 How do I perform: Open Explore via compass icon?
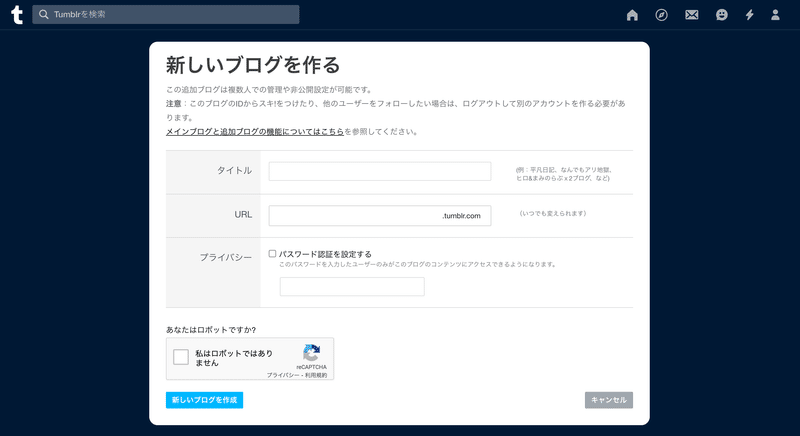pos(661,15)
